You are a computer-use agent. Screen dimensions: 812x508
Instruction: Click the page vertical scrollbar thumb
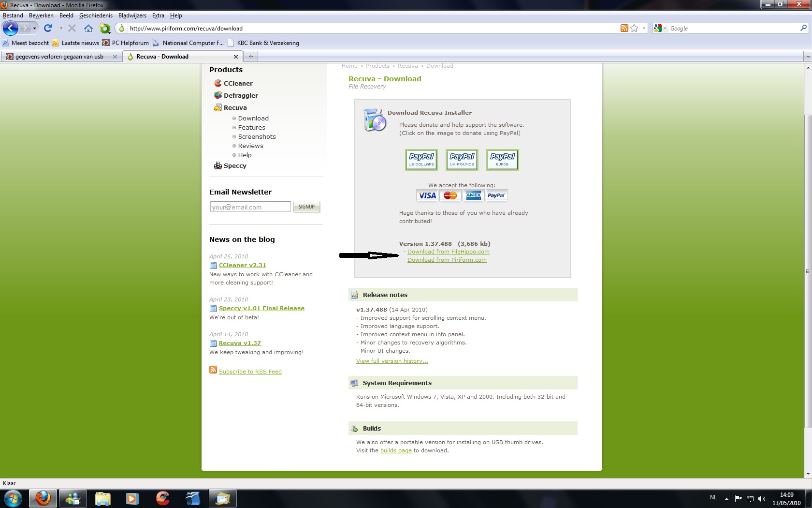tap(807, 271)
